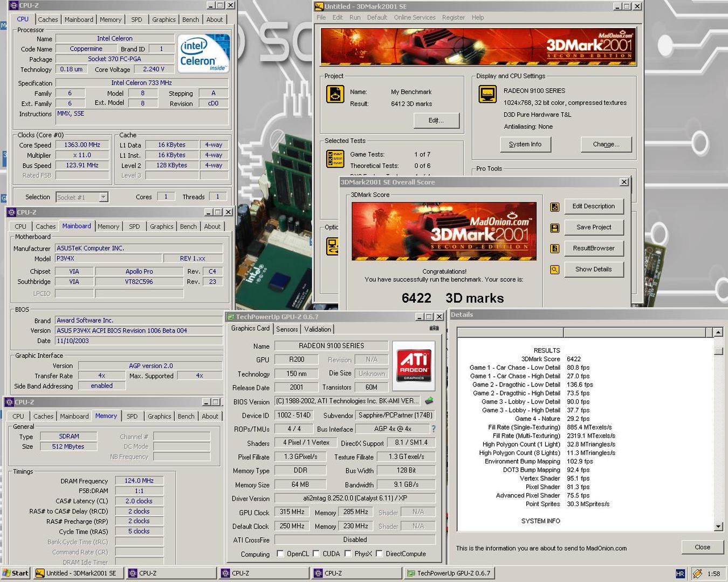Switch to the Sensors tab in GPU-Z
The image size is (728, 582).
pos(287,329)
